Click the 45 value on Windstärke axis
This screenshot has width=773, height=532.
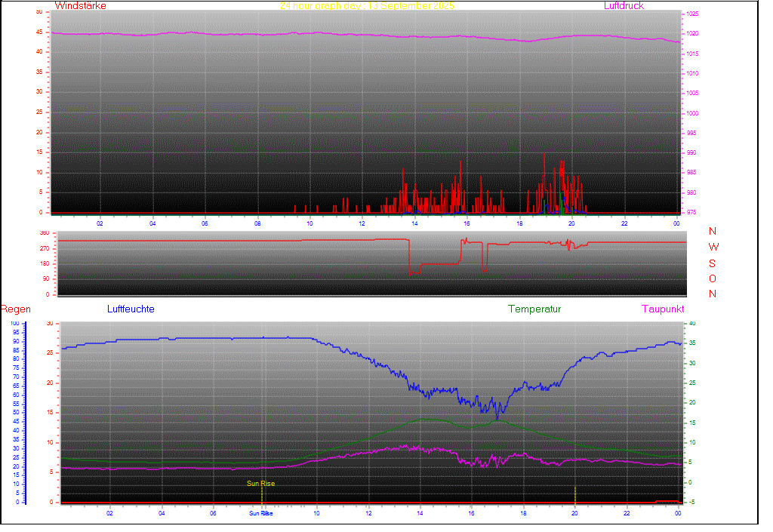click(x=40, y=32)
